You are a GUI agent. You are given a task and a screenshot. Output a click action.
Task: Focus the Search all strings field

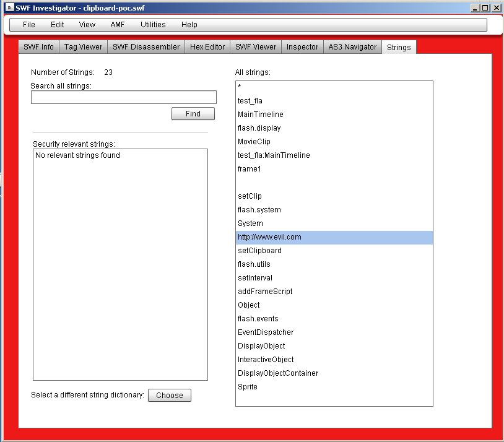coord(124,98)
